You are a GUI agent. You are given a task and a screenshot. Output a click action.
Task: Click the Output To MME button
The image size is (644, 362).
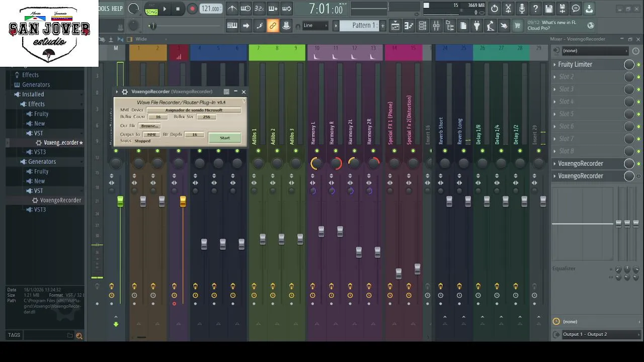(x=151, y=135)
